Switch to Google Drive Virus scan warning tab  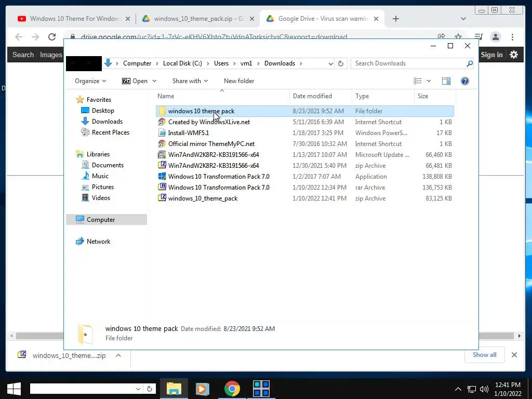pyautogui.click(x=322, y=19)
